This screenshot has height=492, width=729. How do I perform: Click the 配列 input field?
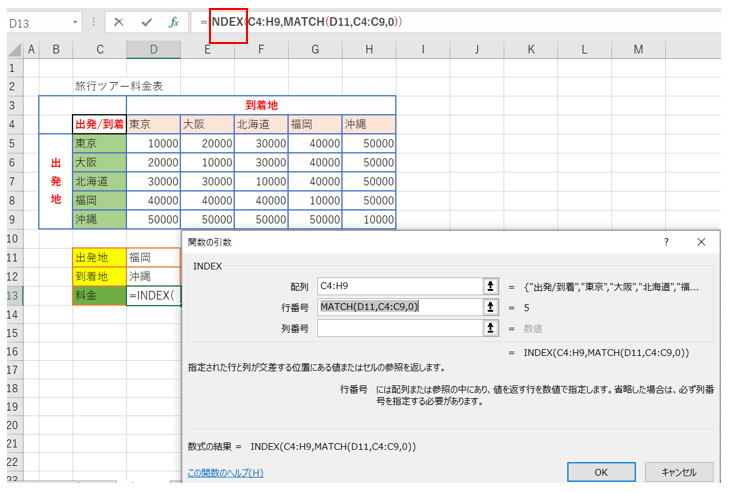coord(398,286)
